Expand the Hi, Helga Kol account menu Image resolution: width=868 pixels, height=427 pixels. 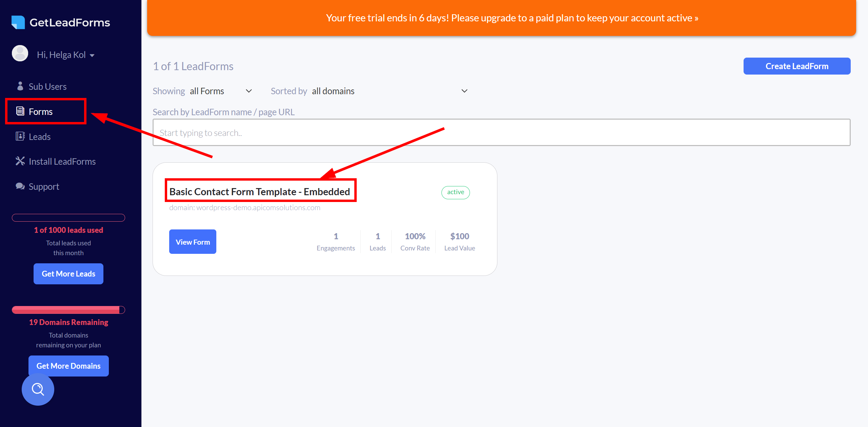(x=66, y=55)
